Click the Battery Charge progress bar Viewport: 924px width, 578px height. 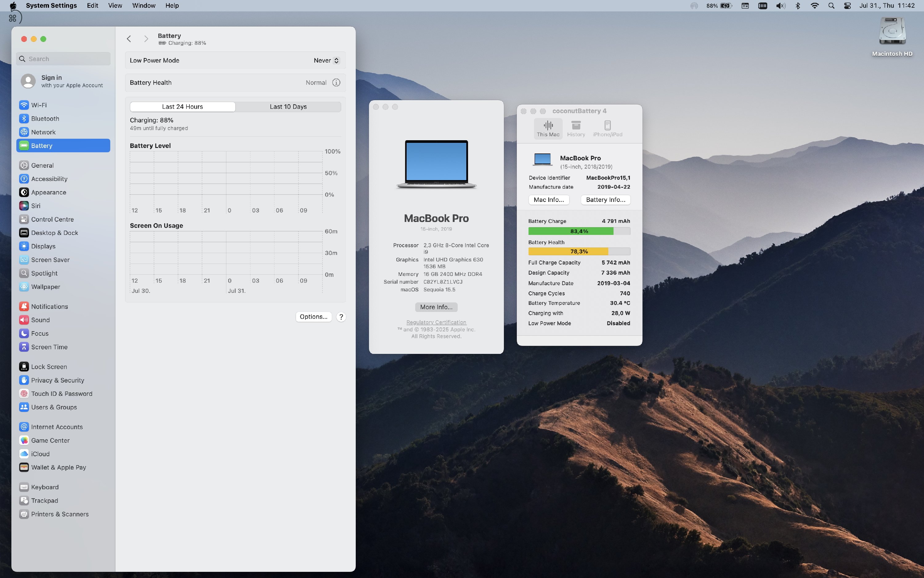579,231
